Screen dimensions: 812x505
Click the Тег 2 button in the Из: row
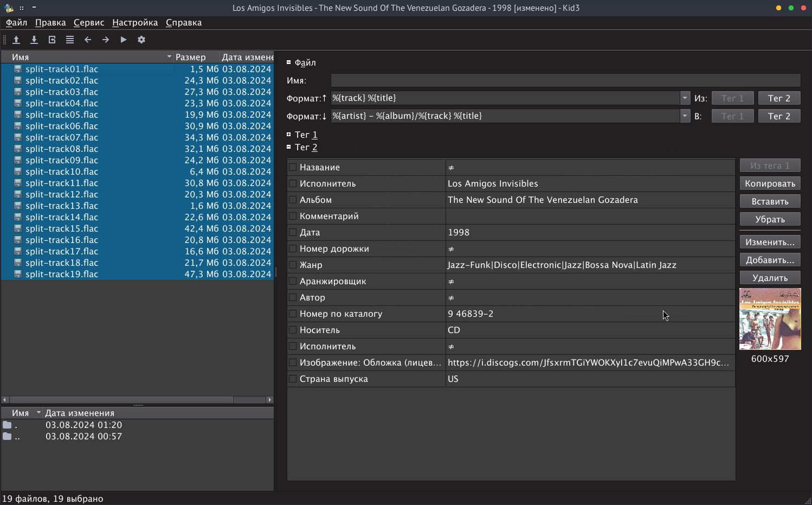(x=779, y=98)
